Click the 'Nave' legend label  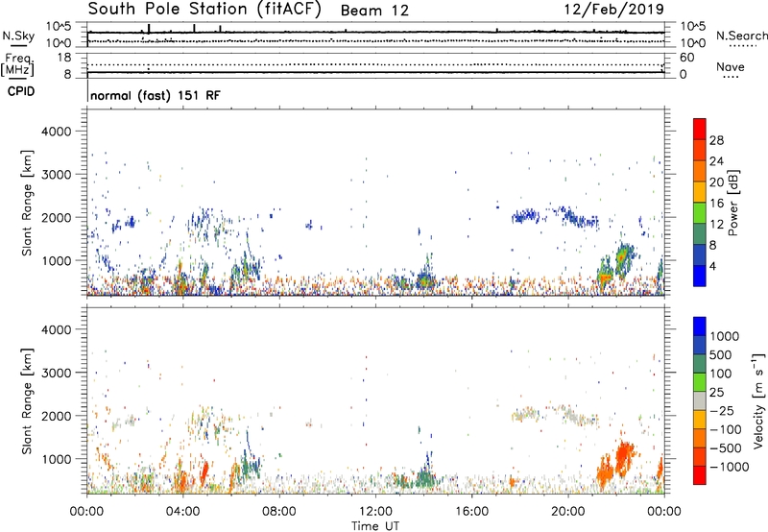[x=731, y=66]
